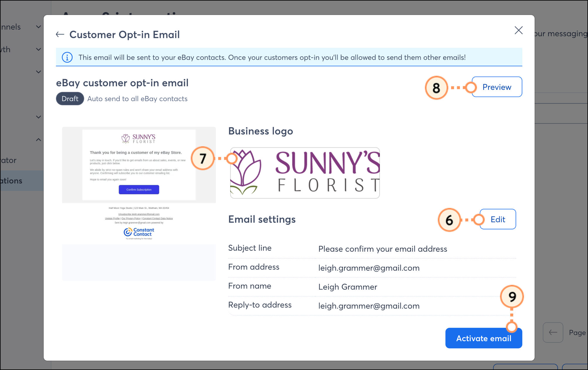588x370 pixels.
Task: Click the previous page arrow in the background page
Action: (553, 332)
